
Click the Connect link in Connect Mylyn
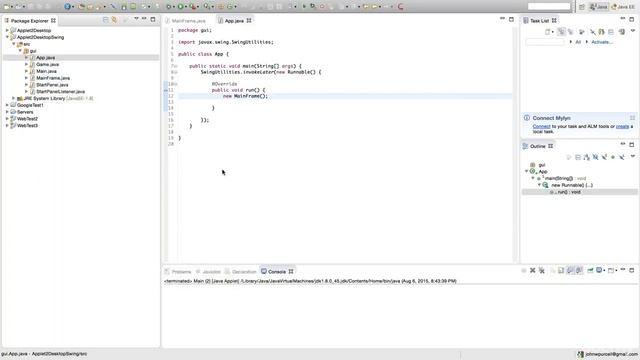[541, 127]
